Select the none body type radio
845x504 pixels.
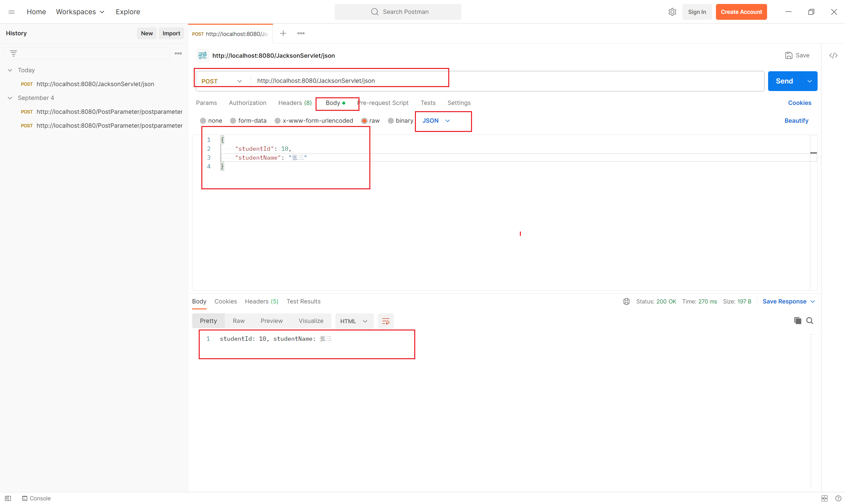point(203,121)
